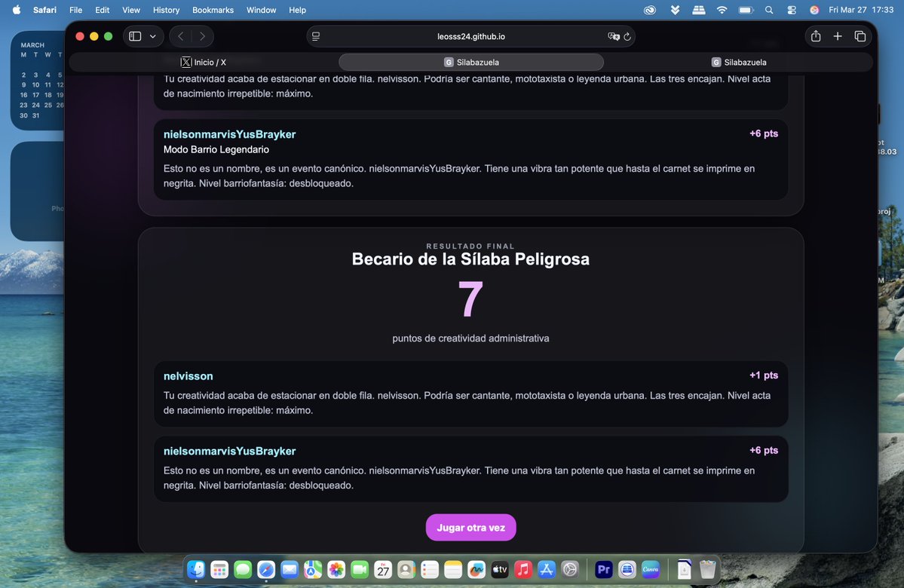The image size is (904, 588).
Task: Open Maps in the Dock
Action: pyautogui.click(x=313, y=570)
